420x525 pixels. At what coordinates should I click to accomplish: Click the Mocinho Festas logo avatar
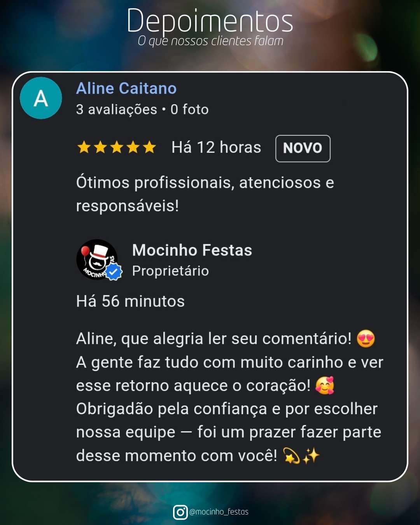click(97, 259)
